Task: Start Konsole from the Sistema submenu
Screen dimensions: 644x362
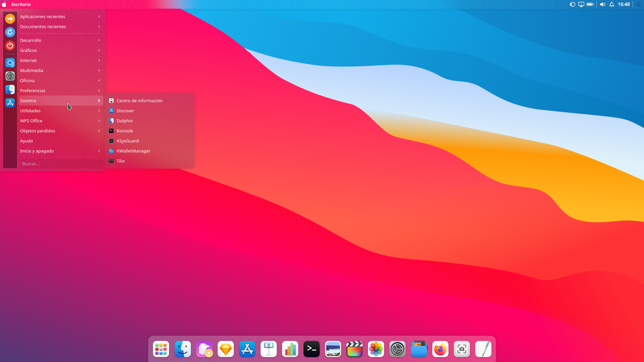Action: coord(150,131)
